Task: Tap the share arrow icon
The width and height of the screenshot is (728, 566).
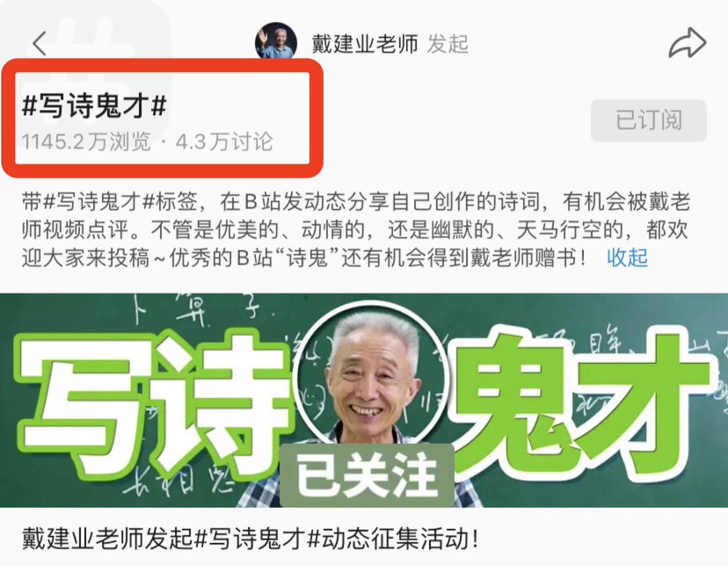Action: (x=688, y=43)
